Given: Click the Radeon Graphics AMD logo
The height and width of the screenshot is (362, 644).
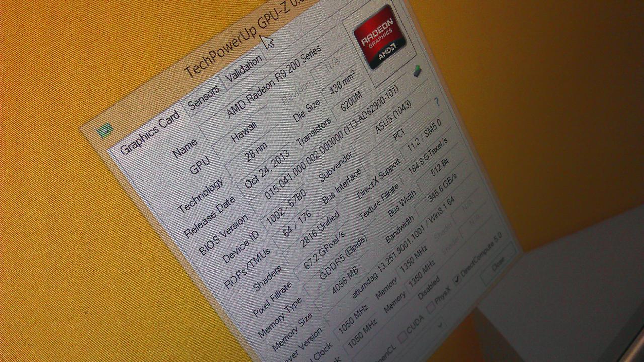Looking at the screenshot, I should point(380,36).
